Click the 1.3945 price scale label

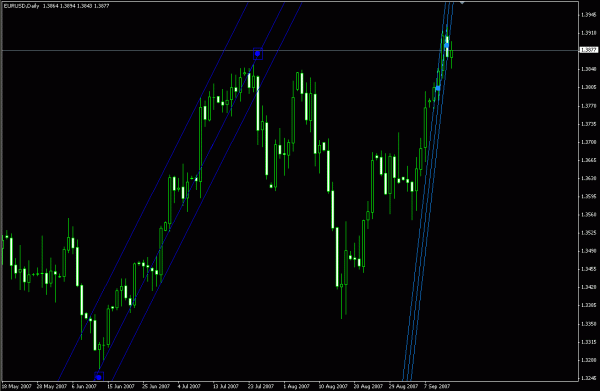coord(589,15)
